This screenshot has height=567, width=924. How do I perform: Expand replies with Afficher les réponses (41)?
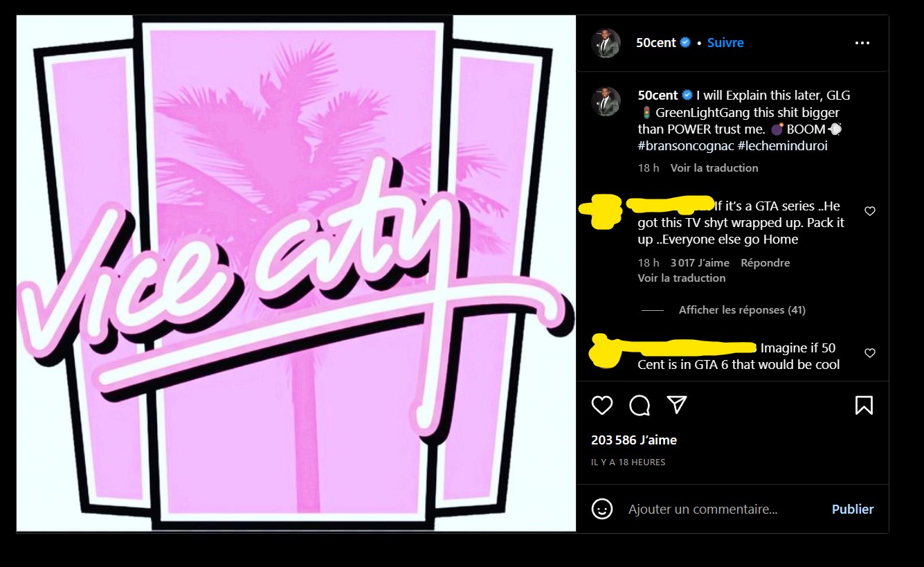tap(742, 310)
